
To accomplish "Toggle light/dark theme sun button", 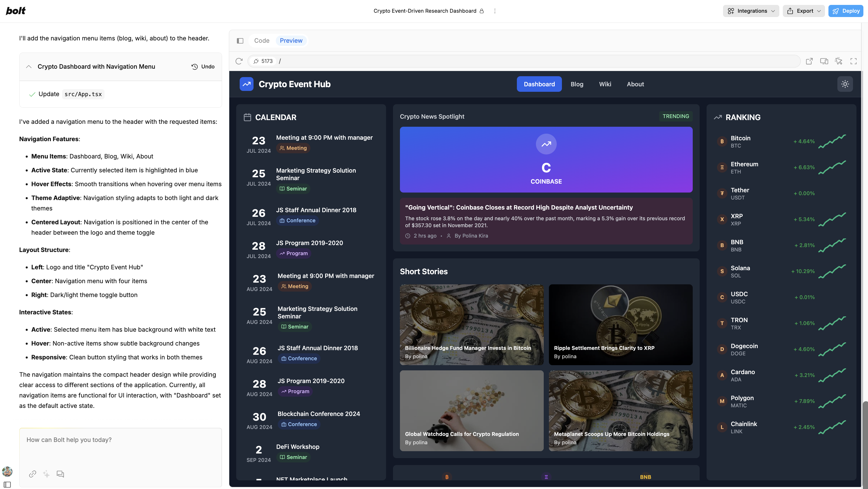I will 845,84.
